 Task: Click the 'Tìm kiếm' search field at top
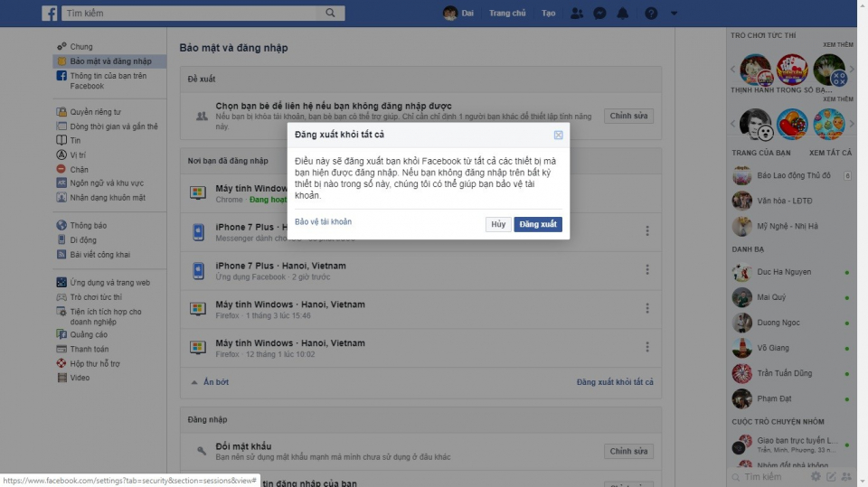[190, 14]
